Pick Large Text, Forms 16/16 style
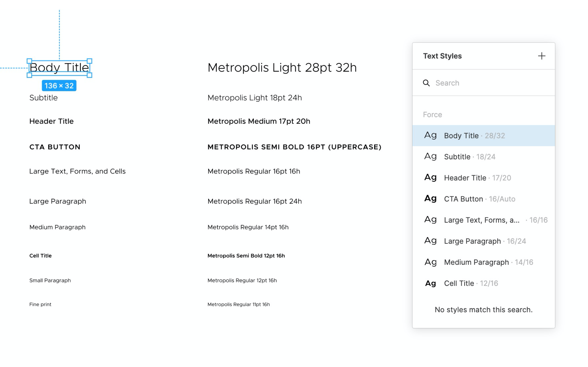The width and height of the screenshot is (588, 367). [x=484, y=220]
